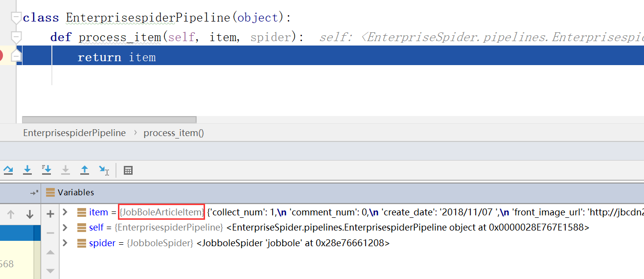Screen dimensions: 644x279
Task: Expand the self variable node
Action: click(x=65, y=228)
